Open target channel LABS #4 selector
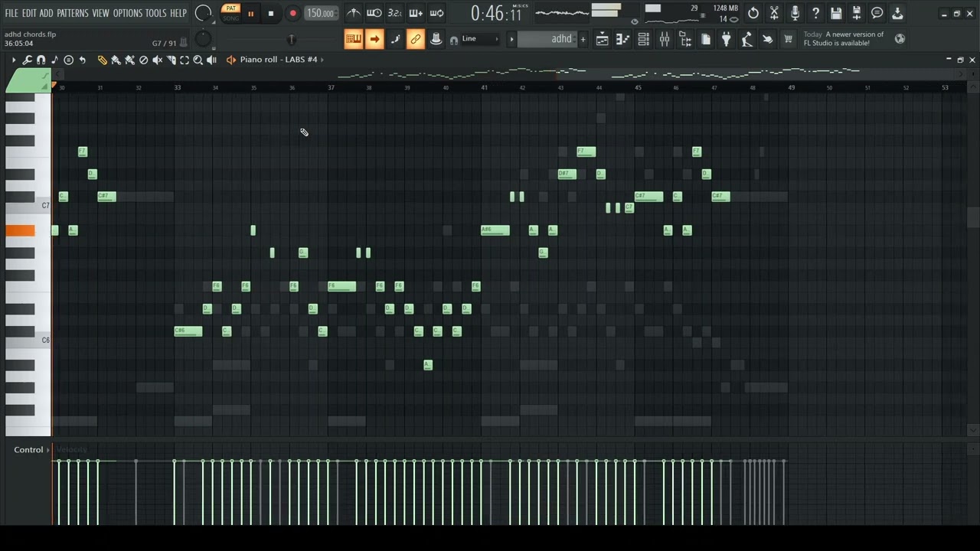980x551 pixels. coord(279,60)
